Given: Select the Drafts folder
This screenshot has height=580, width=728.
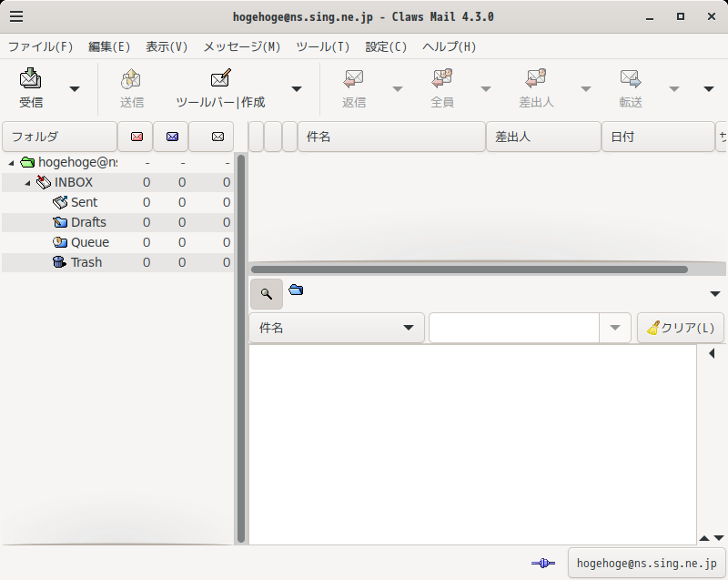Looking at the screenshot, I should [118, 222].
